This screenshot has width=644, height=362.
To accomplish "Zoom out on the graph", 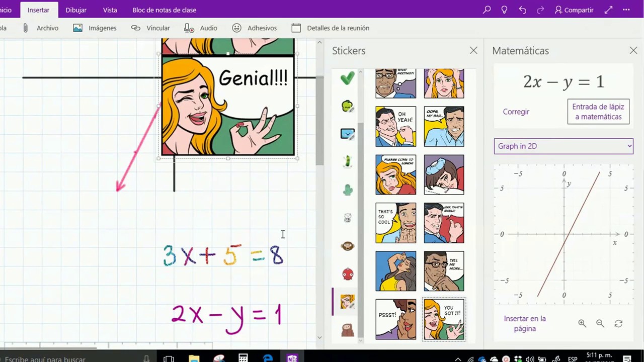I will click(600, 324).
